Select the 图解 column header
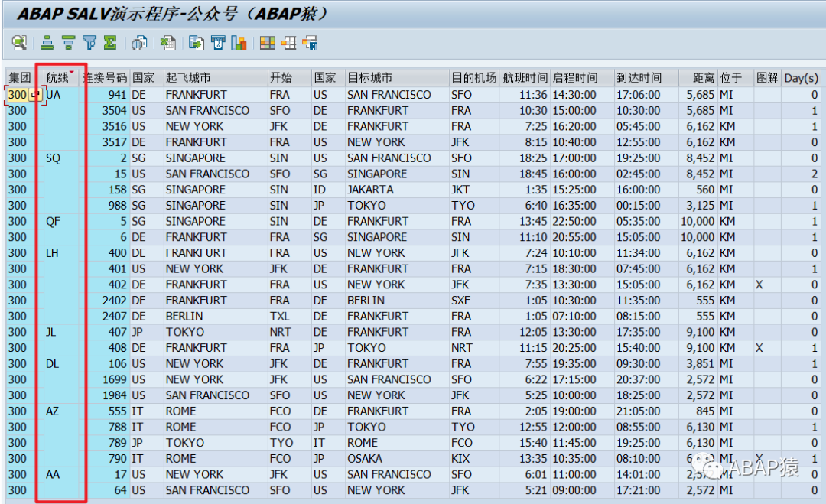 pos(767,78)
